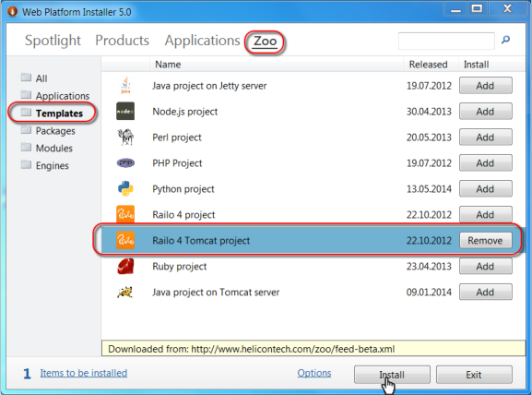The width and height of the screenshot is (532, 395).
Task: Click the folder icon beside All
Action: 26,78
